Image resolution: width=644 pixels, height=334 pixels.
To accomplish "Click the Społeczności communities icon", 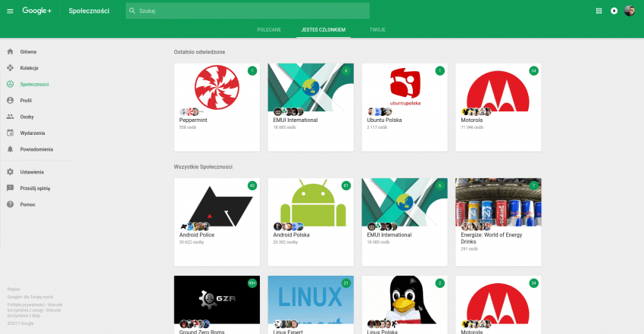I will tap(11, 84).
